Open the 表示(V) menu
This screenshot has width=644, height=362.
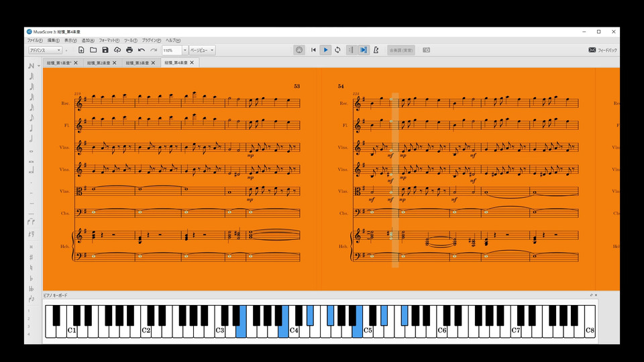pyautogui.click(x=70, y=40)
